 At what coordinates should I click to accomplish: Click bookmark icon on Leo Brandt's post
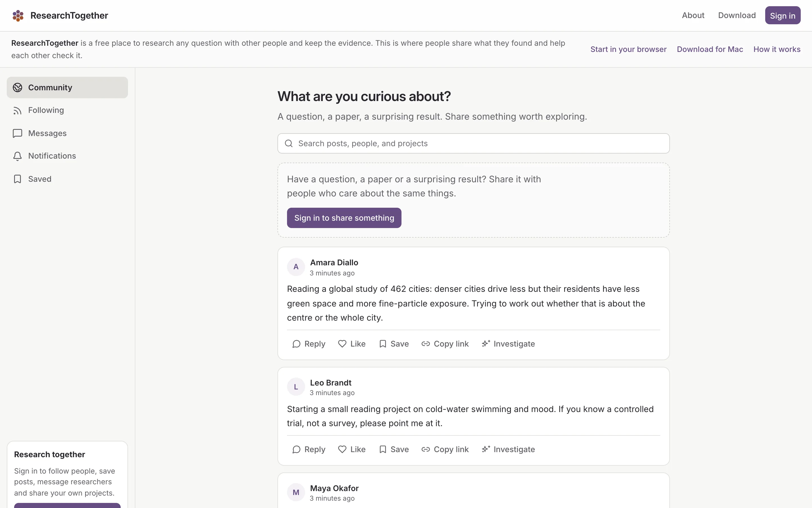coord(383,449)
